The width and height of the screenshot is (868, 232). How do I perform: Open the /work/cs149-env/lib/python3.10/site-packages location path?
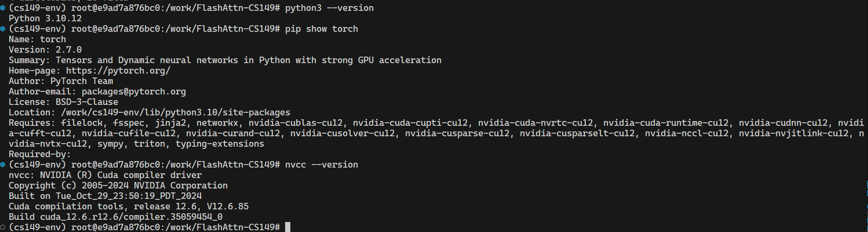point(176,112)
